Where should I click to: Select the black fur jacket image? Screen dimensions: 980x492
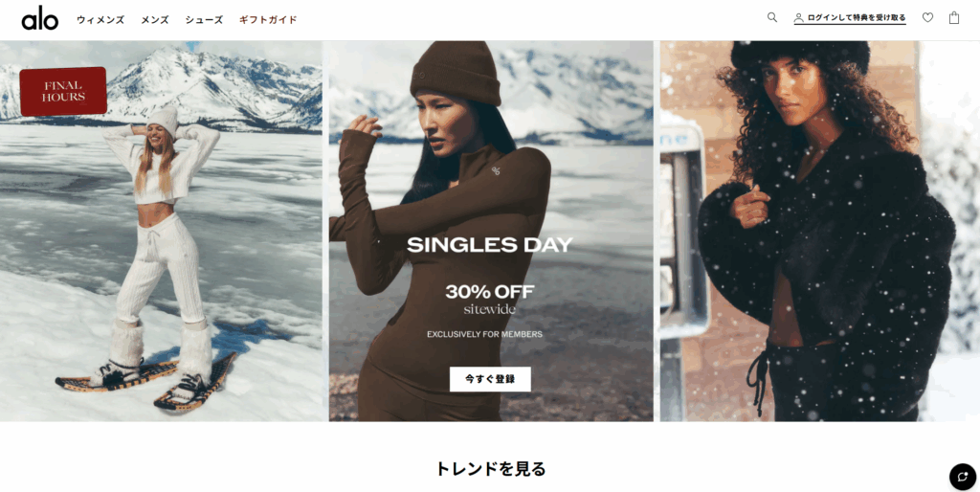[820, 232]
